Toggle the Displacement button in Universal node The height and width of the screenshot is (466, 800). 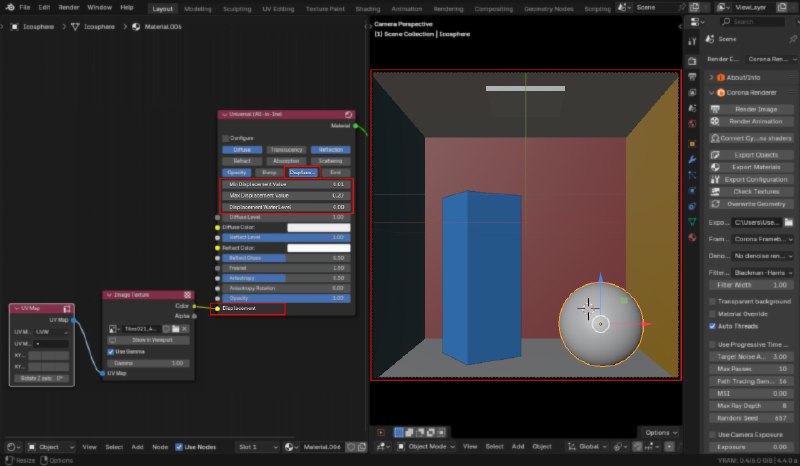[x=302, y=173]
